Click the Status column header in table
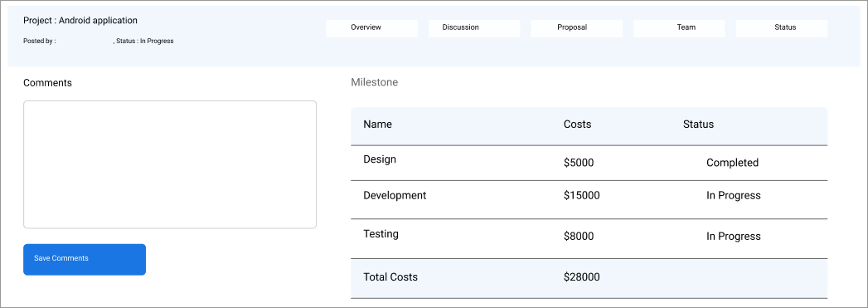This screenshot has width=868, height=308. click(698, 124)
